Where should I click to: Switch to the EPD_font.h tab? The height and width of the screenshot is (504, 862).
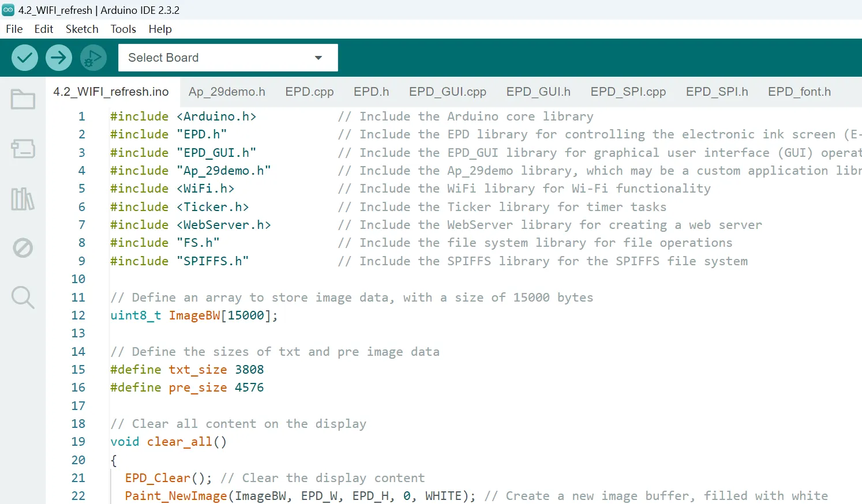click(x=800, y=92)
